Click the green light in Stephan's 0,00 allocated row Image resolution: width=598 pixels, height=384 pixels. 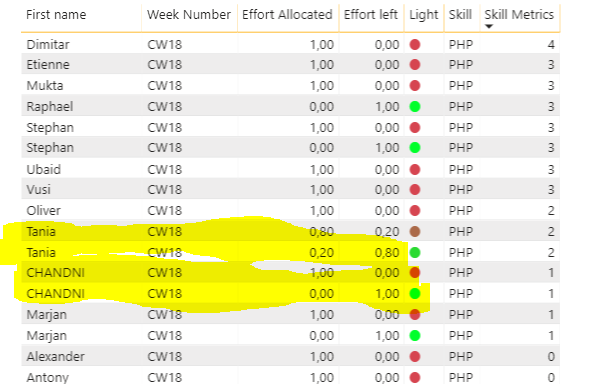pos(415,148)
